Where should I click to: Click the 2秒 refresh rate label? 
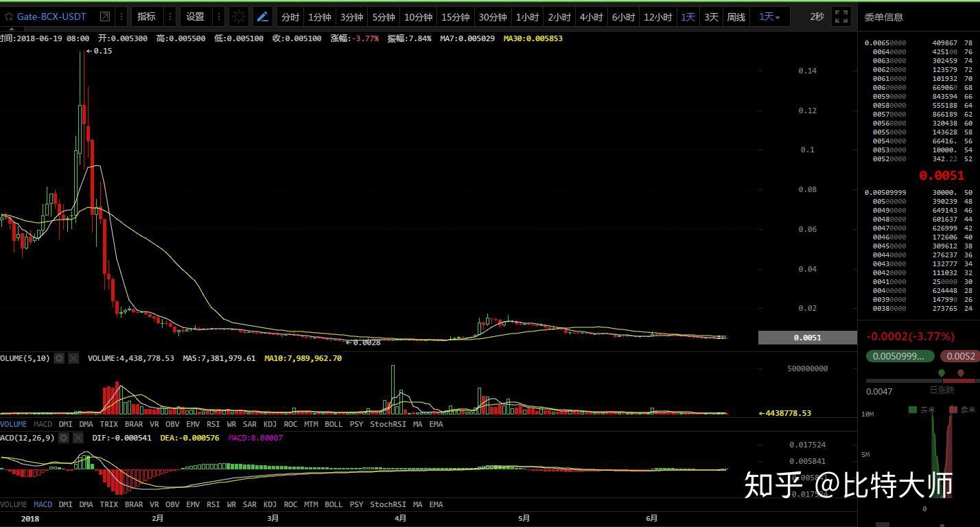tap(817, 16)
